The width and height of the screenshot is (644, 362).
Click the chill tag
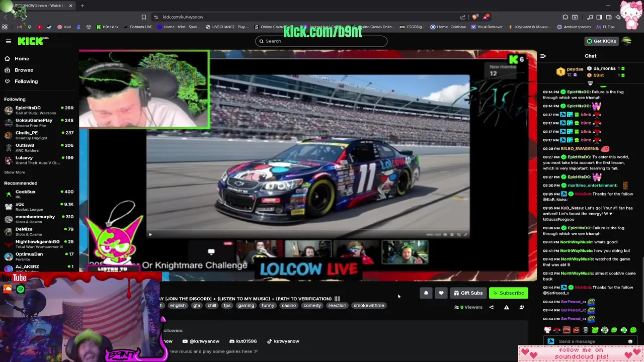pyautogui.click(x=212, y=306)
